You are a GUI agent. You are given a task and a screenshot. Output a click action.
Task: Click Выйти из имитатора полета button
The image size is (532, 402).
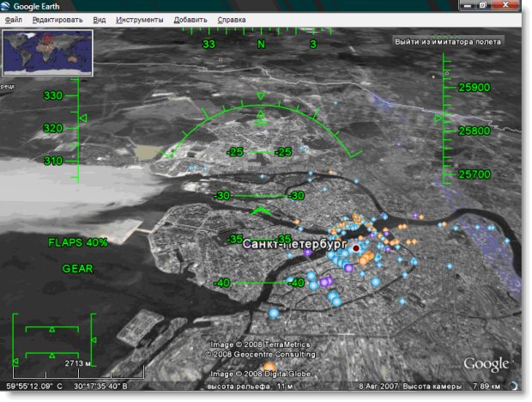[448, 42]
